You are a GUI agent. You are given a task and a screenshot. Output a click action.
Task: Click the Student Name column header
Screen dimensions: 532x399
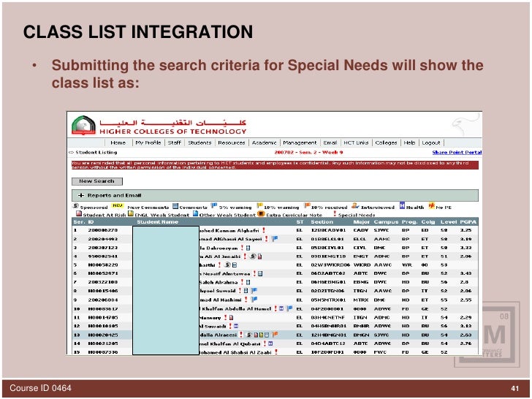(x=157, y=222)
